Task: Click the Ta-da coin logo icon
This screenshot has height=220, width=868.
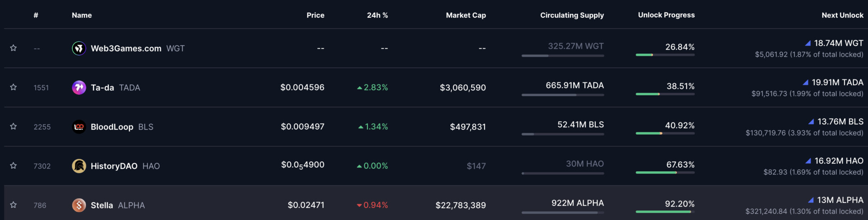Action: point(79,88)
